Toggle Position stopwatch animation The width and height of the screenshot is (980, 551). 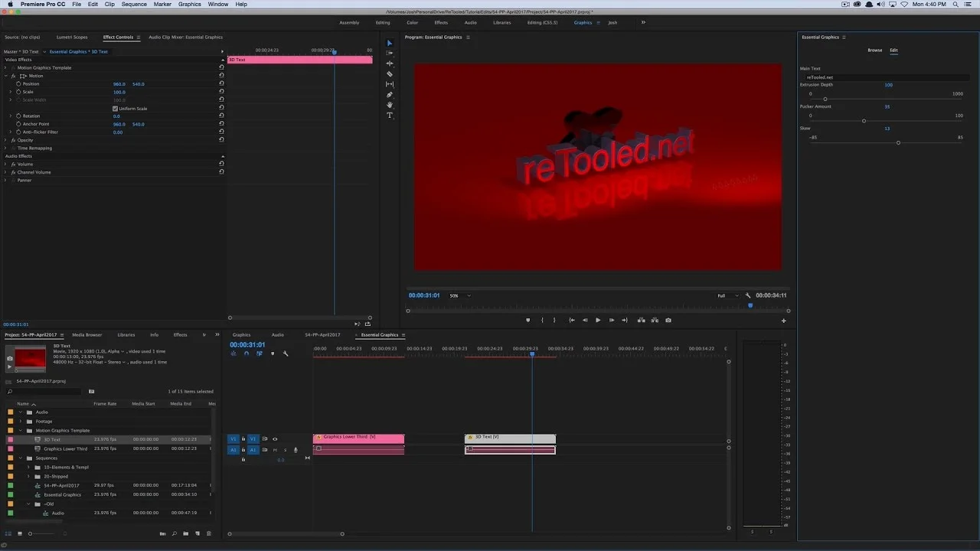[18, 84]
